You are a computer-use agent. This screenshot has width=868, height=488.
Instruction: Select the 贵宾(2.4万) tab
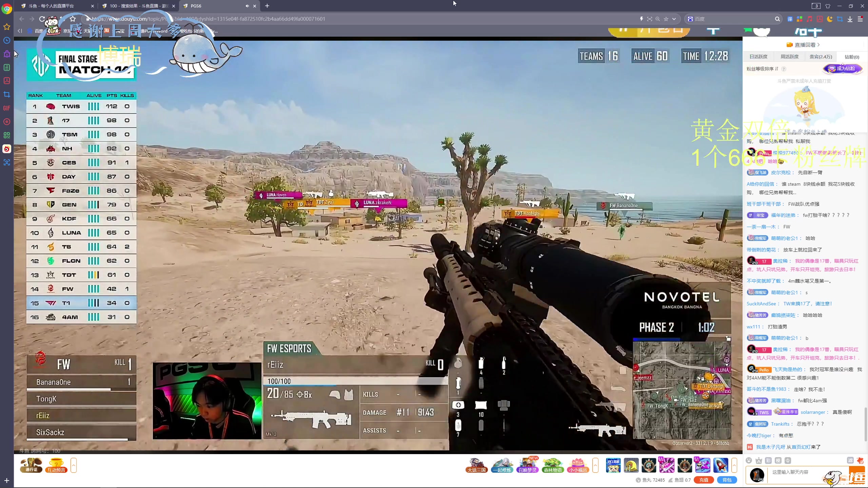click(821, 57)
